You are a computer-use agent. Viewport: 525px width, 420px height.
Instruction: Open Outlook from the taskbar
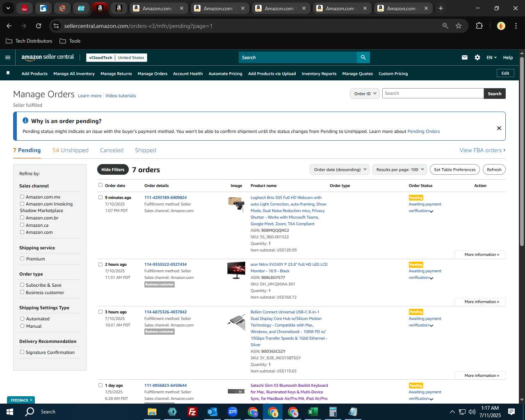[212, 412]
